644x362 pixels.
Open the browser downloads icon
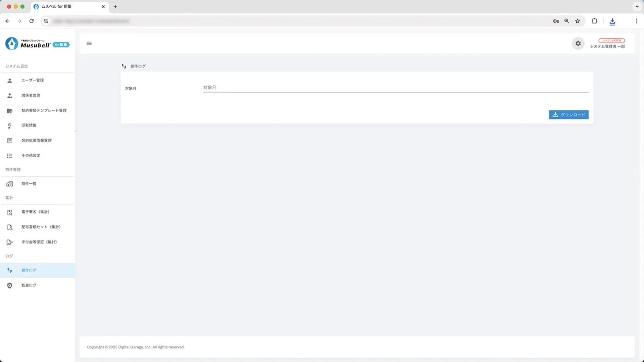click(x=612, y=21)
